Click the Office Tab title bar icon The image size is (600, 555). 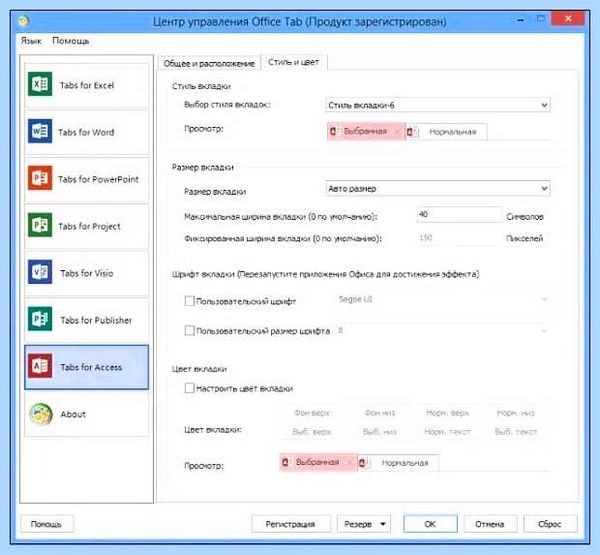(24, 21)
